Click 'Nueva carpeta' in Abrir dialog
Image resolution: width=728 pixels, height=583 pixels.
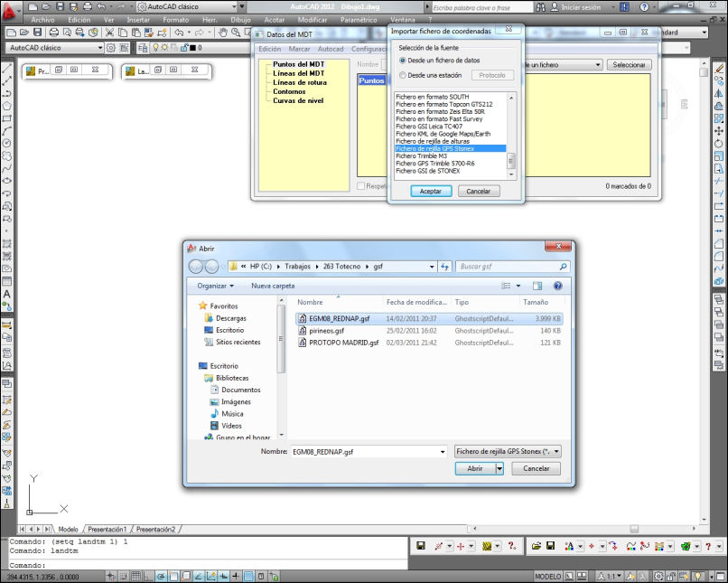[273, 286]
